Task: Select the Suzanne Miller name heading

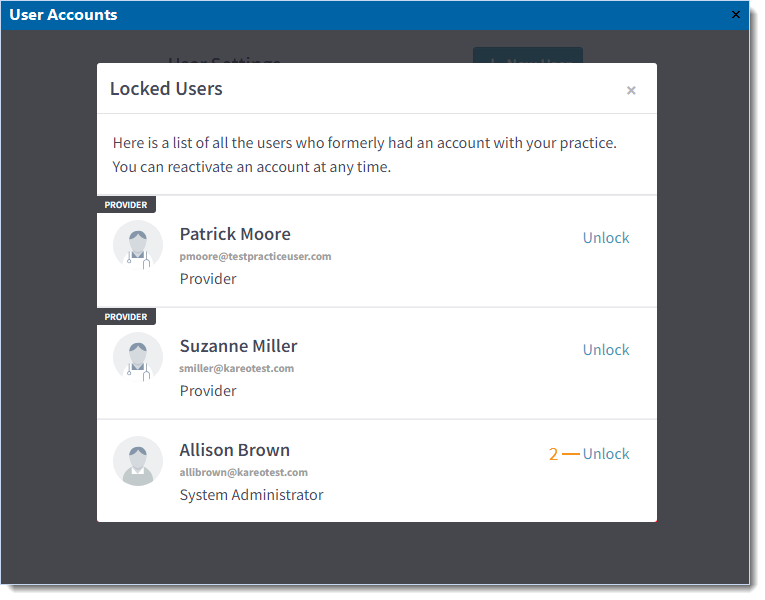Action: tap(240, 348)
